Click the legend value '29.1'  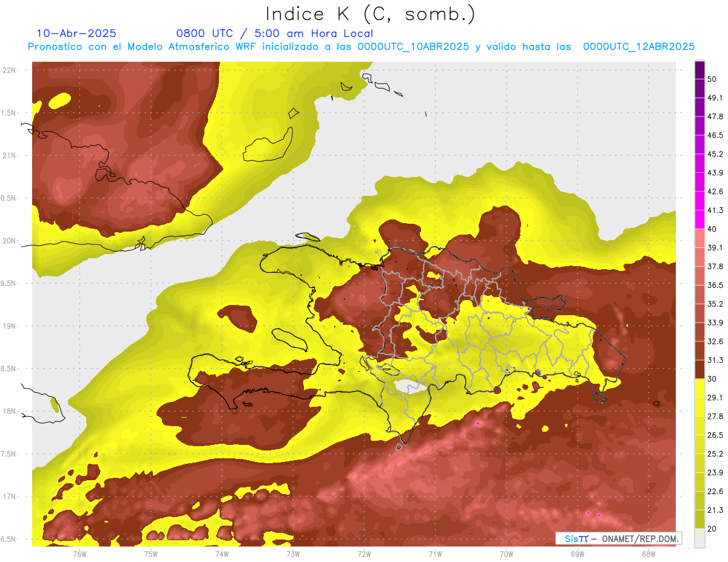[715, 398]
